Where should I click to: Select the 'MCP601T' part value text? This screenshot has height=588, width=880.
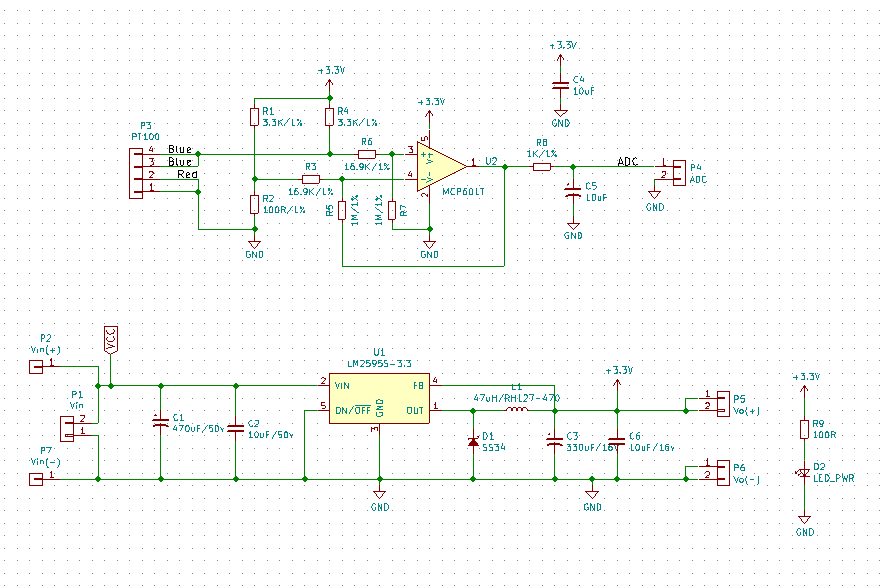pos(463,192)
